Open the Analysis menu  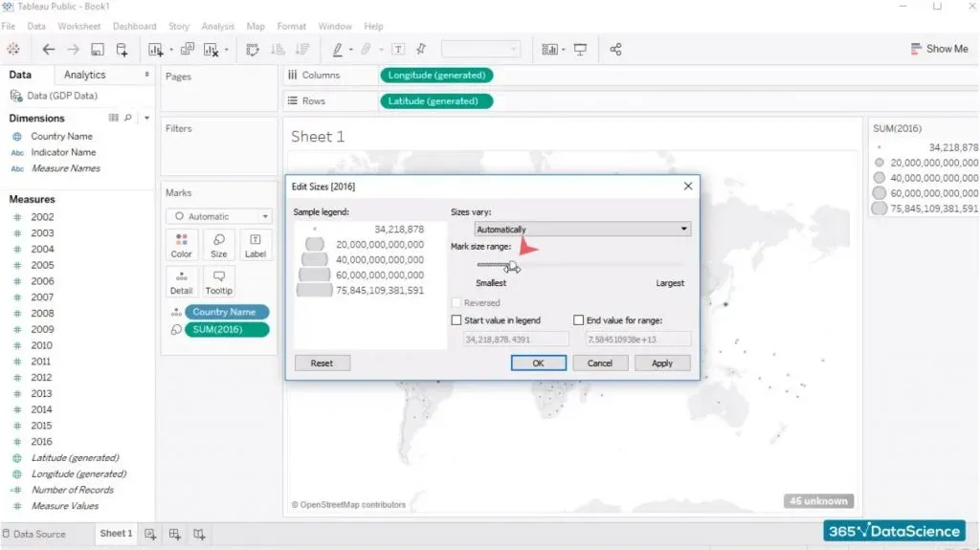click(218, 26)
